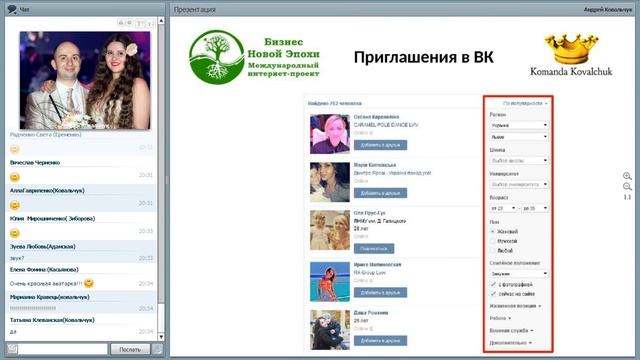
Task: Open the minimum age 'от' dropdown
Action: click(x=503, y=208)
